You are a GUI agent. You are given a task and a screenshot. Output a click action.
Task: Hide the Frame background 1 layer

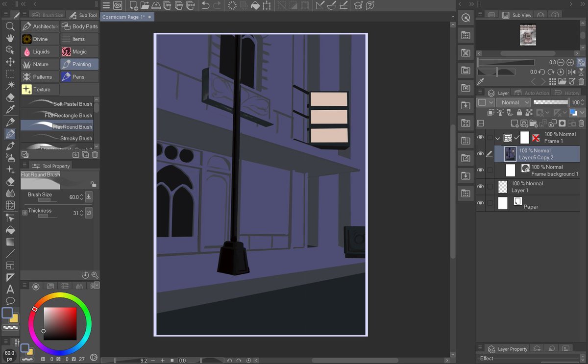point(481,170)
